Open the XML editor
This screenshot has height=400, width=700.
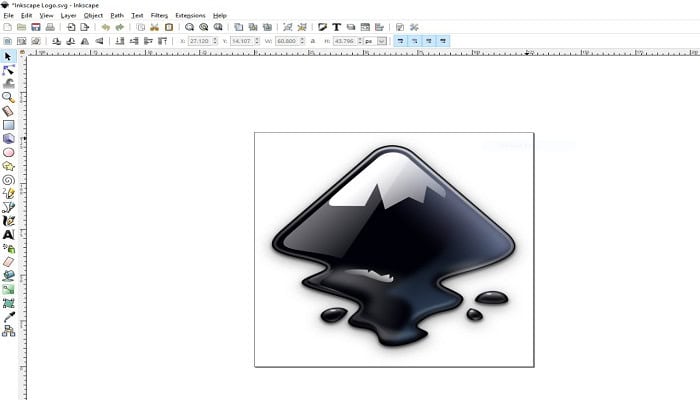click(x=365, y=27)
